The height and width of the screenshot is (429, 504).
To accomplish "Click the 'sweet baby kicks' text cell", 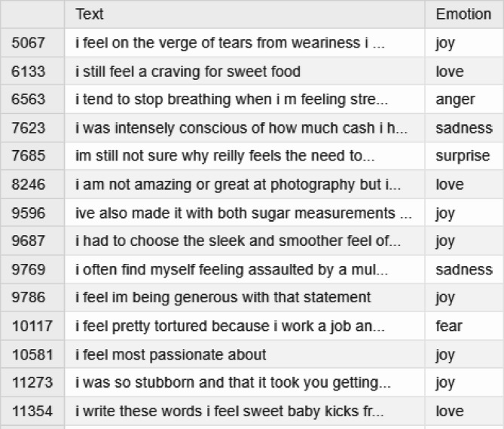I will 230,412.
